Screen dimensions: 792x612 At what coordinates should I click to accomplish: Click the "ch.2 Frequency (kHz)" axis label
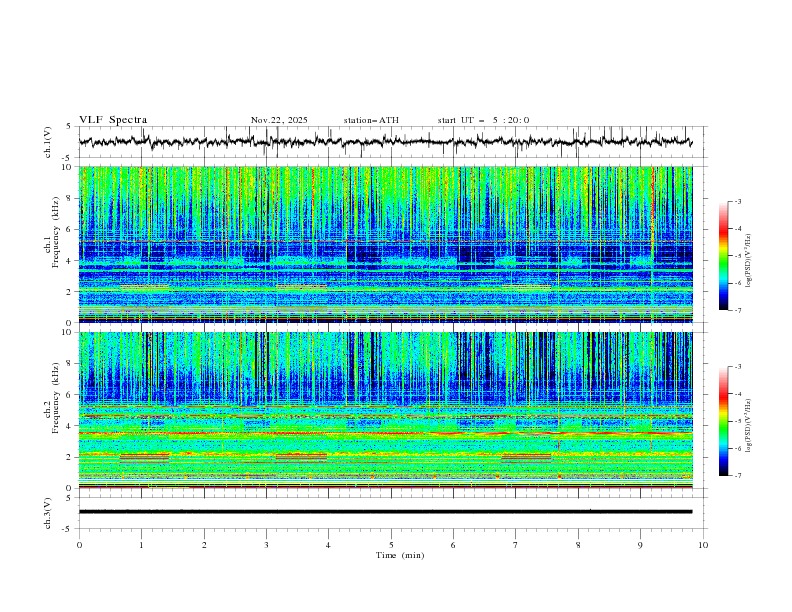pyautogui.click(x=53, y=398)
